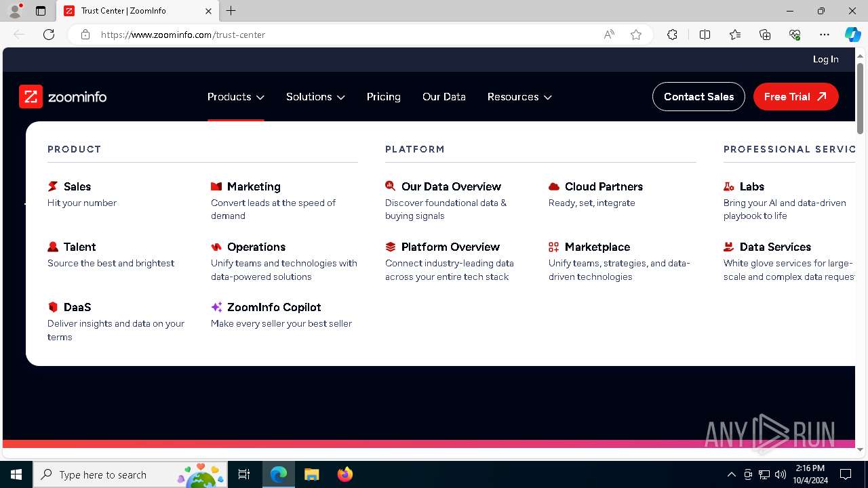Open browser Collections
868x488 pixels.
765,35
